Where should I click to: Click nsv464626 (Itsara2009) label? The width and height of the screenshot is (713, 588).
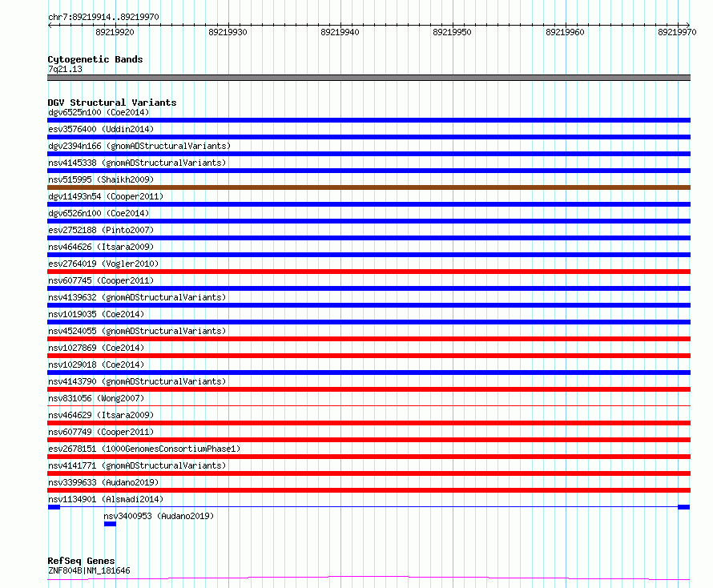coord(101,247)
